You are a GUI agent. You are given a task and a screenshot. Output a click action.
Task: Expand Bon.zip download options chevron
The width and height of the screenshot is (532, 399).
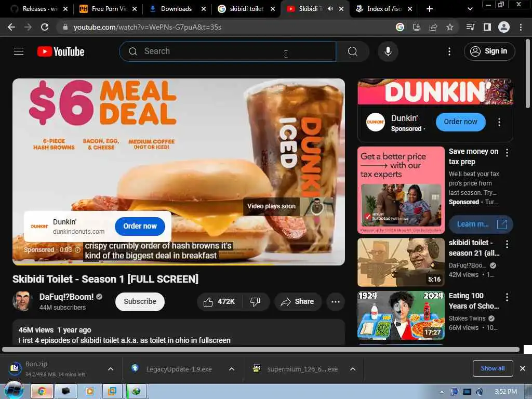click(x=111, y=369)
